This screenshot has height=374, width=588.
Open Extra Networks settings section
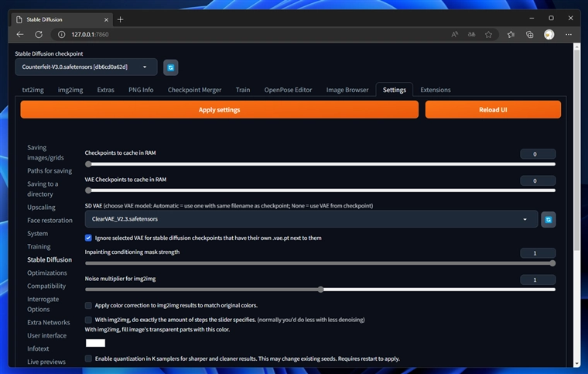pyautogui.click(x=49, y=322)
